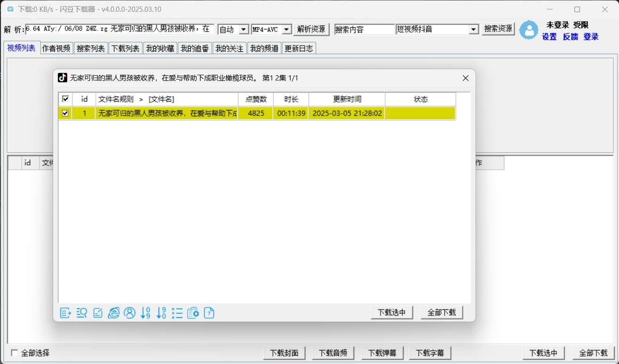Screen dimensions: 619x364
Task: Open the 下载列表 tab
Action: (126, 48)
